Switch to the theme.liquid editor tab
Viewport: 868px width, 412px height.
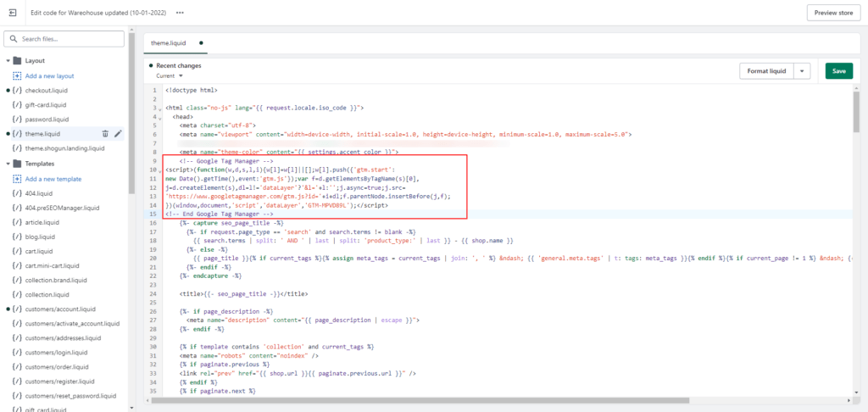tap(175, 42)
